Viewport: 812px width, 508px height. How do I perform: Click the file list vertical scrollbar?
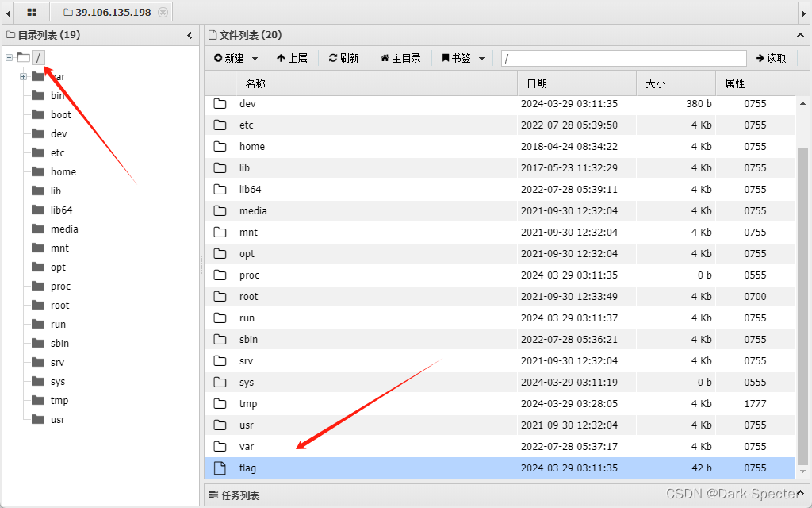coord(802,306)
